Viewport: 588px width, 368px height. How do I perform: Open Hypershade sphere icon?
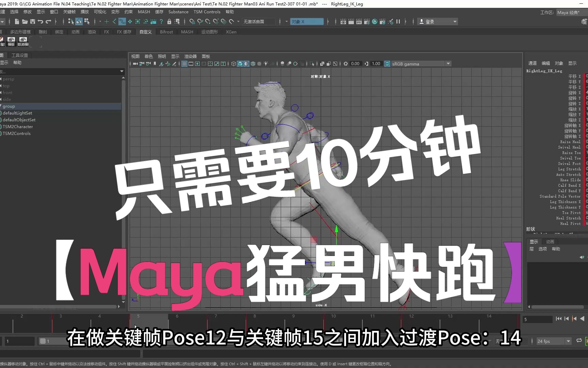tap(375, 21)
